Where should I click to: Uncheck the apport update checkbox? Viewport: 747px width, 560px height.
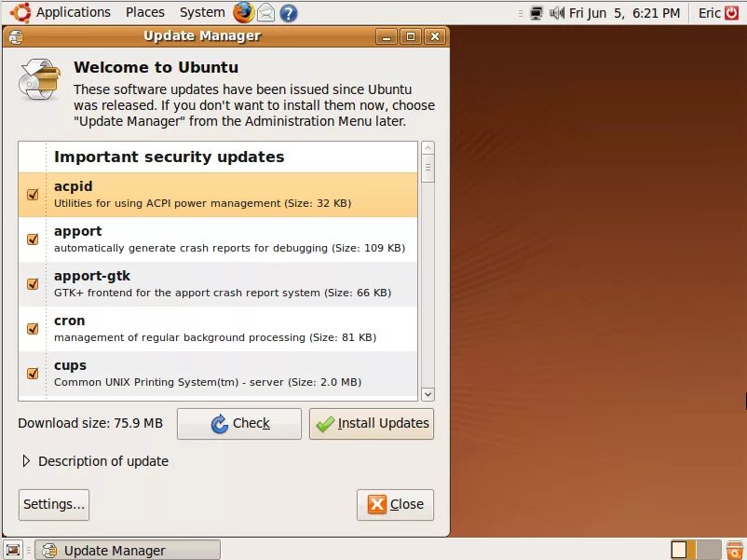tap(33, 239)
